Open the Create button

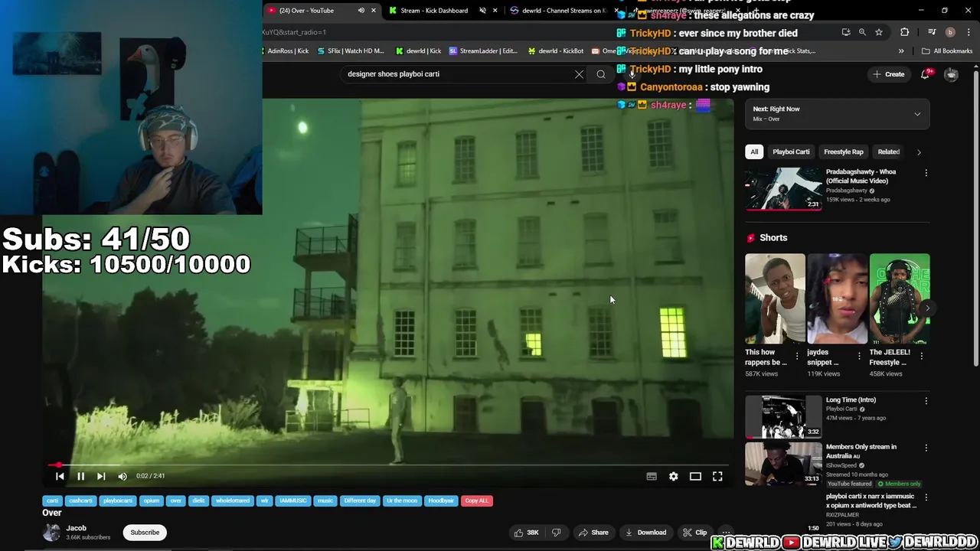tap(888, 74)
